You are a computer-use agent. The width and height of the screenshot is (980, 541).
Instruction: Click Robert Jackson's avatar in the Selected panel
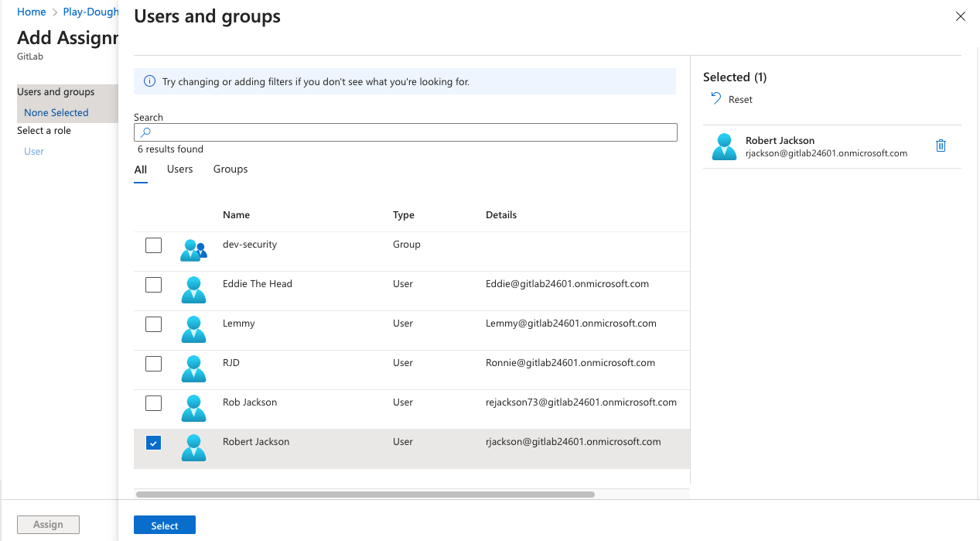tap(723, 146)
